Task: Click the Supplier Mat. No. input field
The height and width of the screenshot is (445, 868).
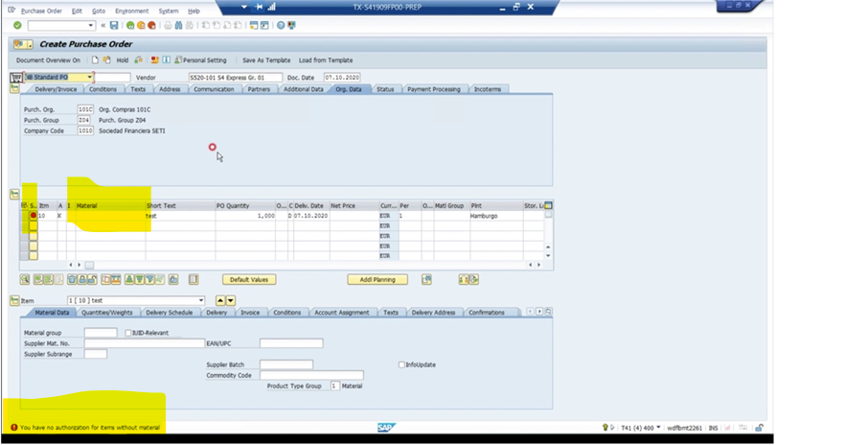Action: [145, 343]
